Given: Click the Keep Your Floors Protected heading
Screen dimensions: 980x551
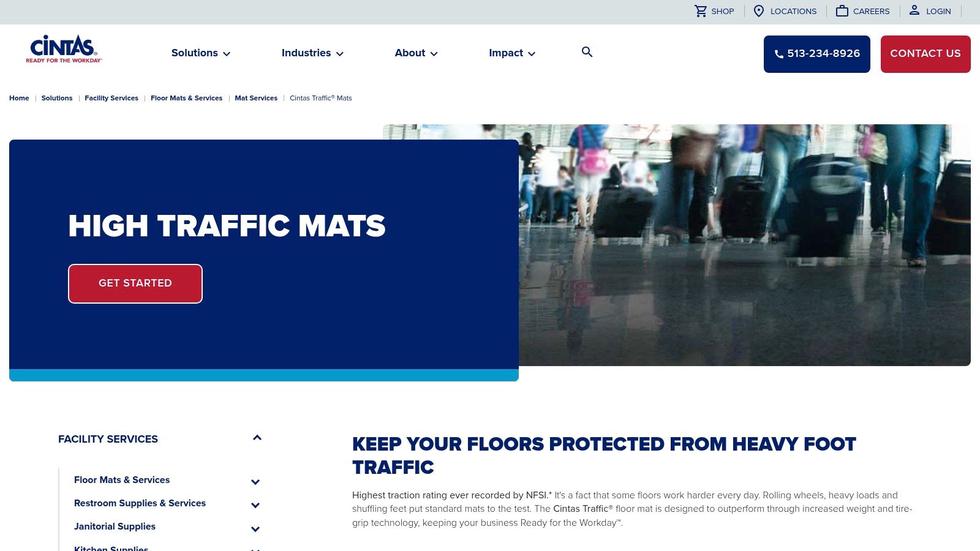Looking at the screenshot, I should (604, 455).
